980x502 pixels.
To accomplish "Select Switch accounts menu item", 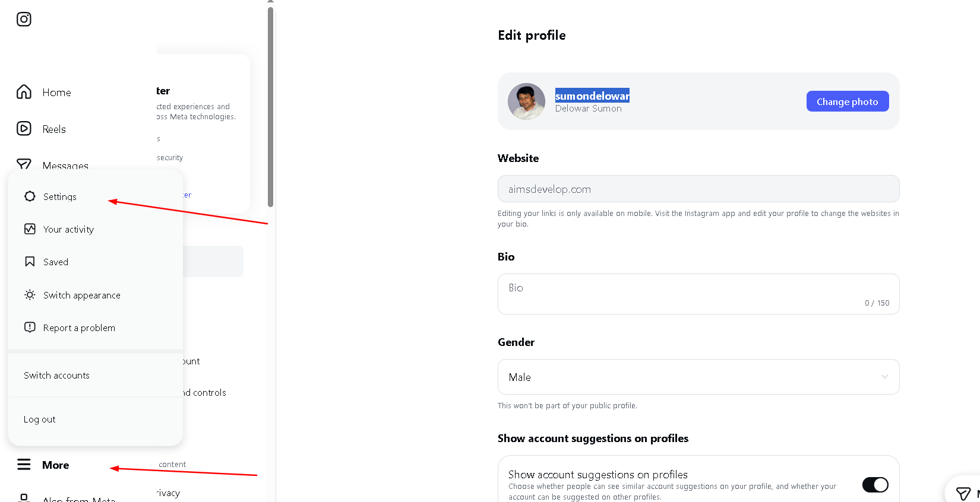I will 57,376.
